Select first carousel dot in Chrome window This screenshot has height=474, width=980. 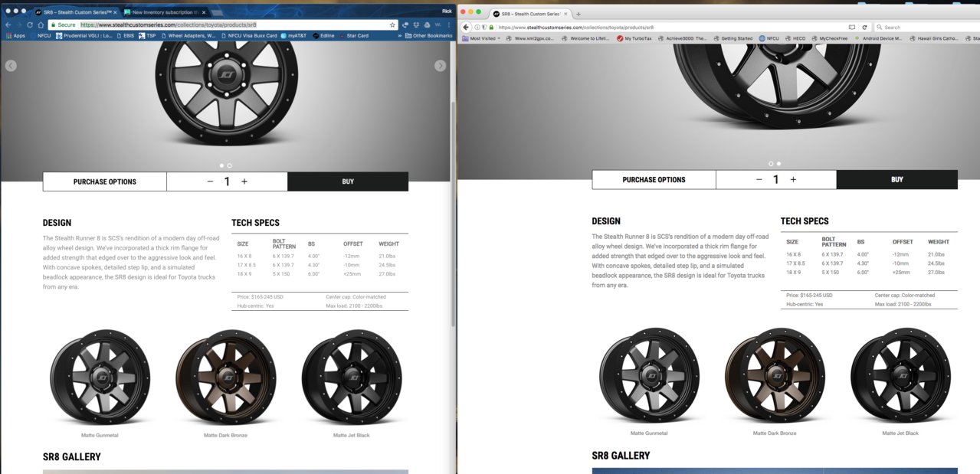(221, 165)
